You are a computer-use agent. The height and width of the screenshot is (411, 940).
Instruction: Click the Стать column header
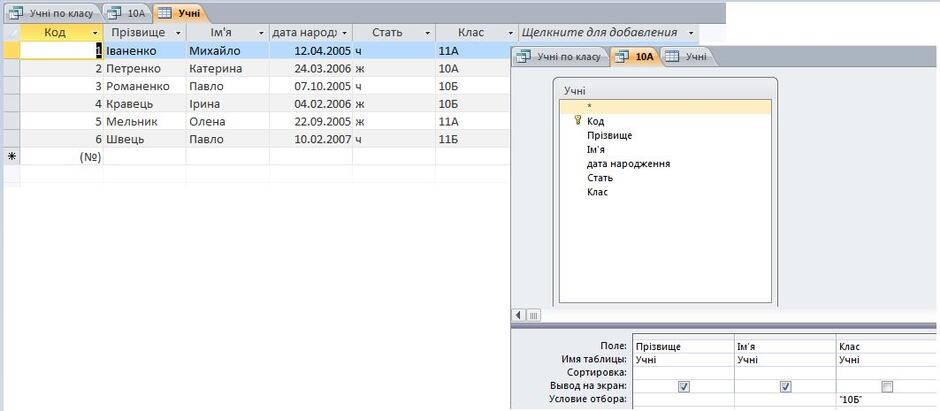pos(394,32)
